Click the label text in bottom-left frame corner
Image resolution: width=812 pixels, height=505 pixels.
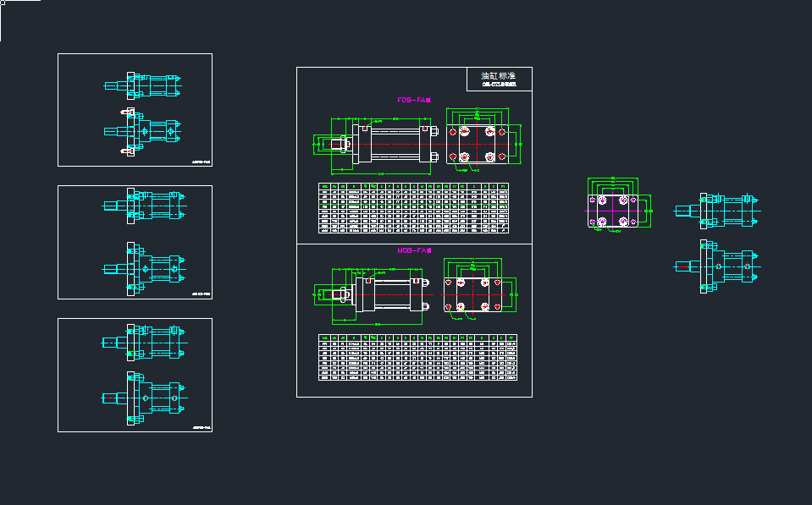tap(201, 427)
